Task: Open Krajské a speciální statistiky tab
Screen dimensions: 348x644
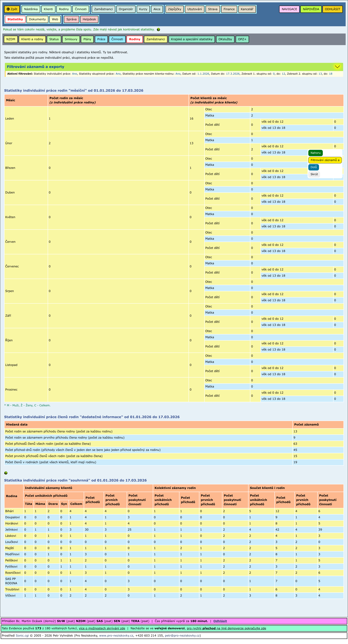Action: (x=192, y=39)
